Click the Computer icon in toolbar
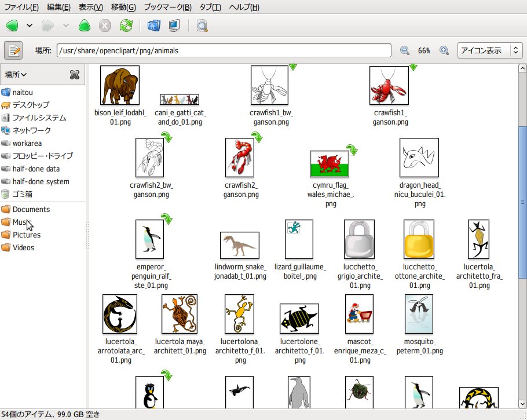Viewport: 527px width, 420px height. pyautogui.click(x=174, y=25)
